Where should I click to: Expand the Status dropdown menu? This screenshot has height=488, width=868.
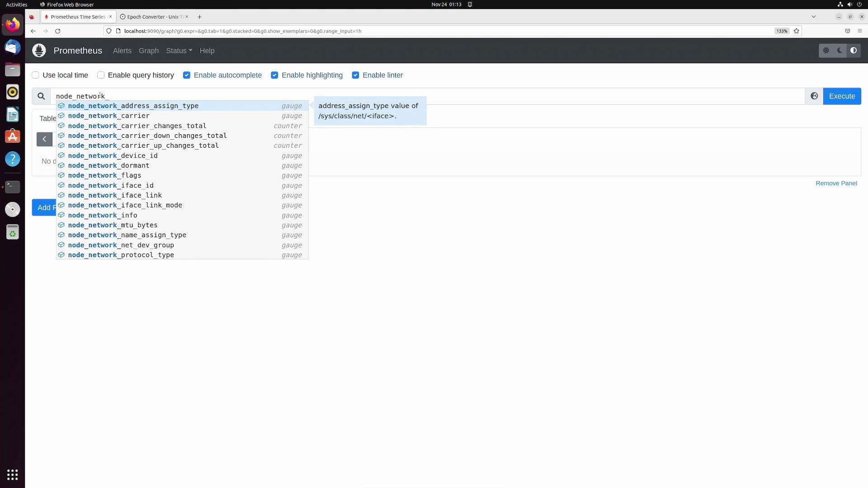(179, 51)
